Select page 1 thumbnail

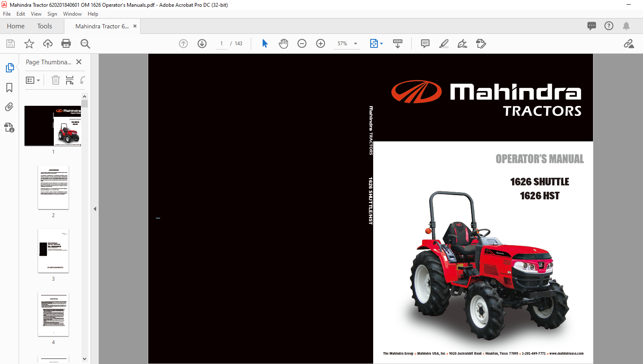pyautogui.click(x=53, y=126)
